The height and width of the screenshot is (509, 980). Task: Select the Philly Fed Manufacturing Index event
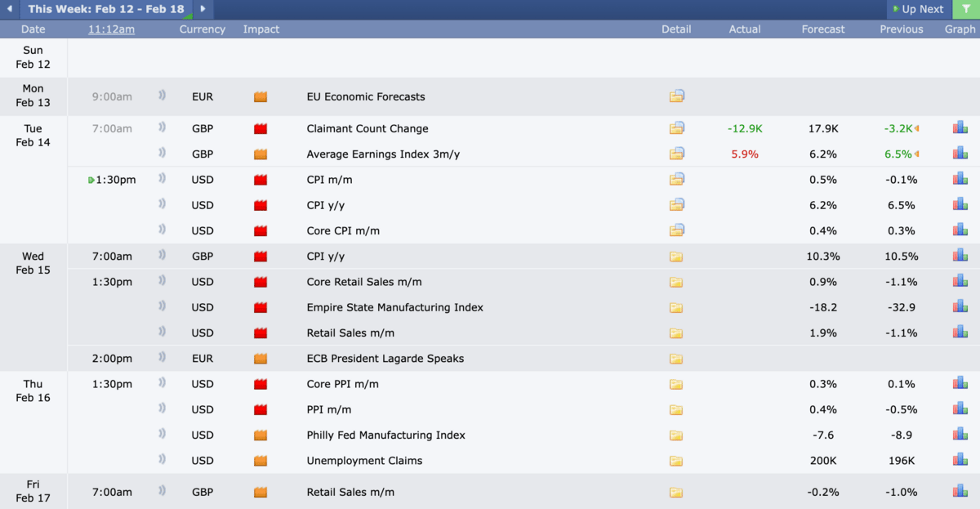386,435
